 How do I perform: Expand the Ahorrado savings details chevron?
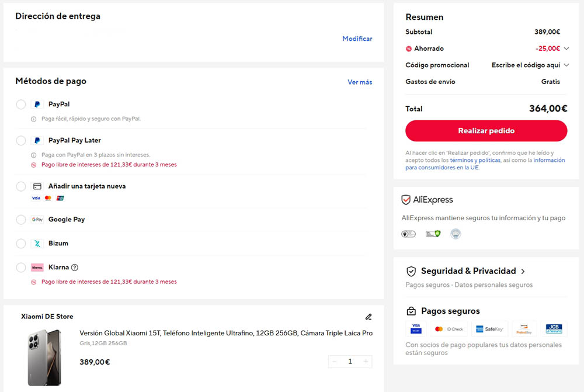(x=566, y=48)
